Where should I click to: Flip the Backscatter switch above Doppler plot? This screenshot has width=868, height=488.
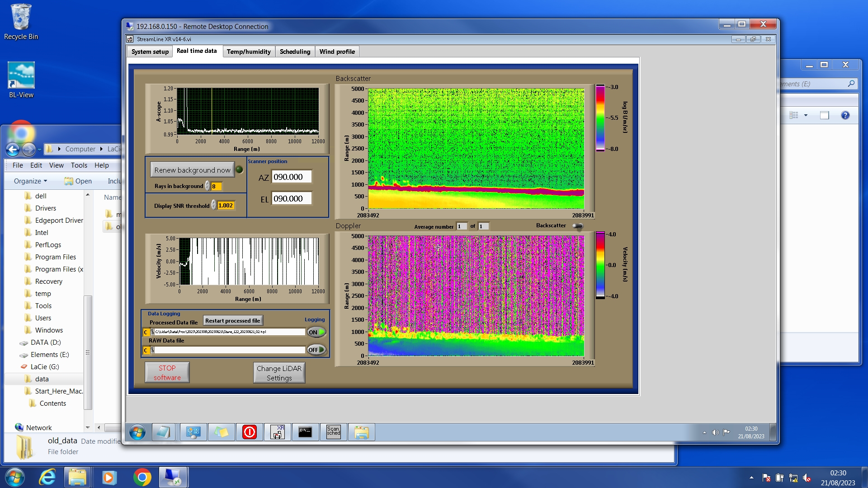point(577,226)
